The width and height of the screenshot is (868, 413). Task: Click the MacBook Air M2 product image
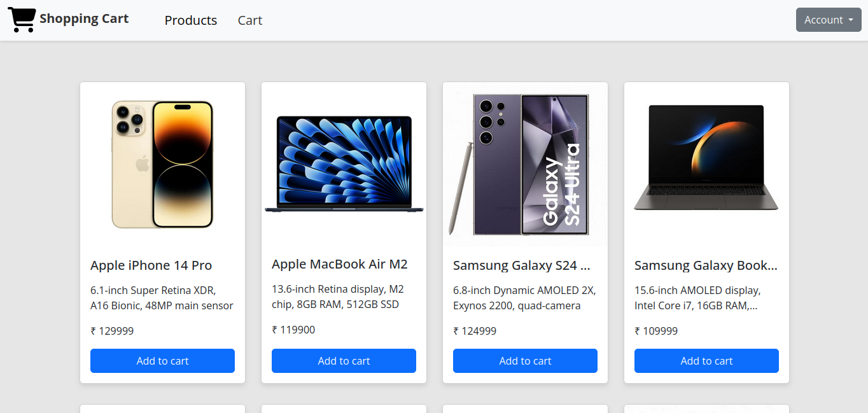coord(344,164)
